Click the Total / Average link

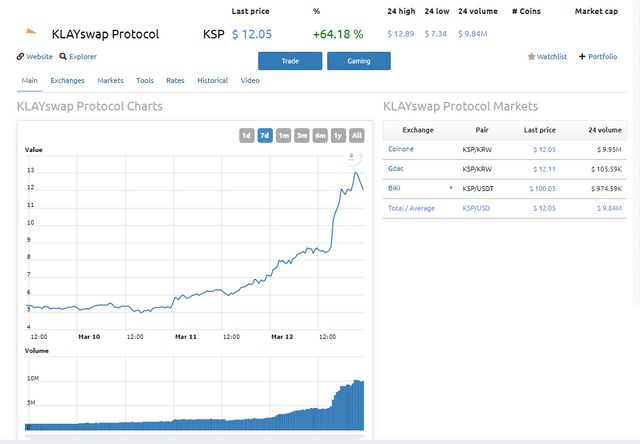[x=411, y=208]
